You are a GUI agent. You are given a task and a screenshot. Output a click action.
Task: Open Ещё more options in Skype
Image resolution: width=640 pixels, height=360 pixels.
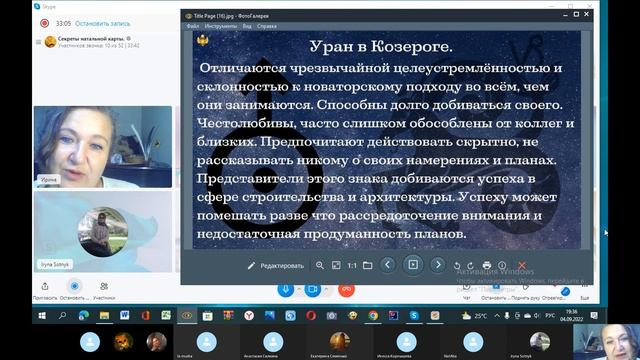(x=585, y=293)
